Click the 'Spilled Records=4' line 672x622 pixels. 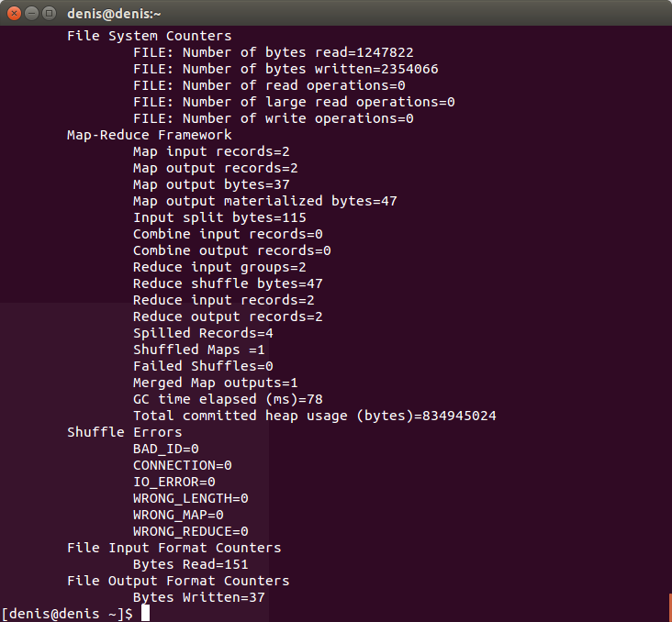click(x=203, y=333)
